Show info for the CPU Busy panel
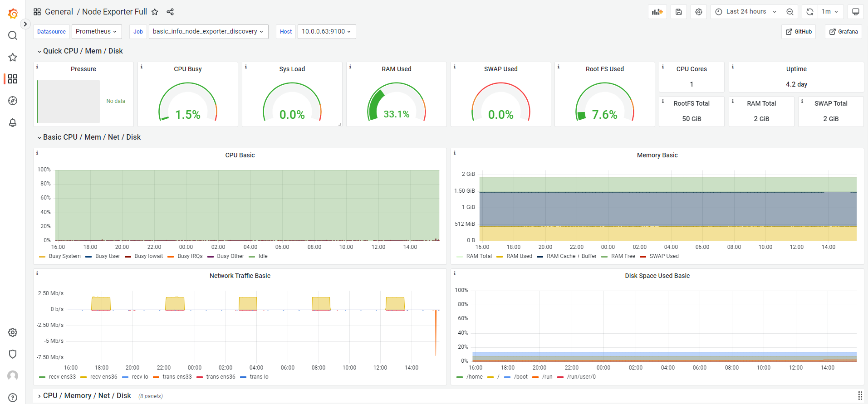This screenshot has height=404, width=868. [142, 67]
